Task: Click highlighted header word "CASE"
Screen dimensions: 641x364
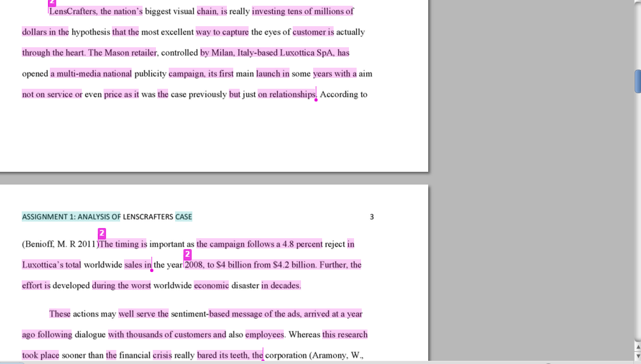Action: pyautogui.click(x=183, y=217)
